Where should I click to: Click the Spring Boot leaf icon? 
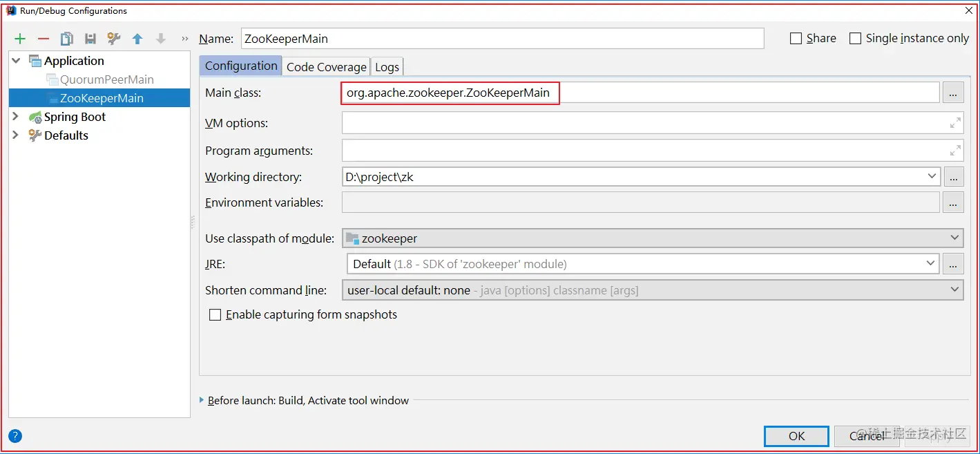35,117
